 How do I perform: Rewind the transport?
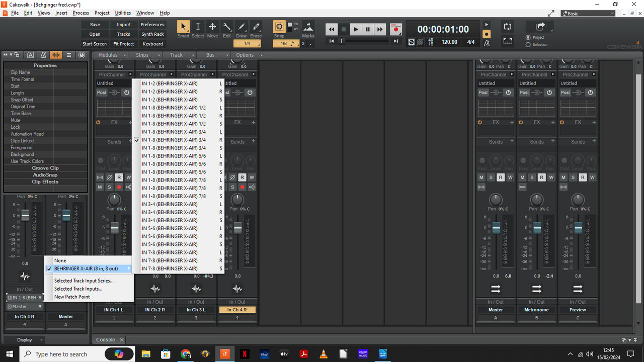click(332, 29)
